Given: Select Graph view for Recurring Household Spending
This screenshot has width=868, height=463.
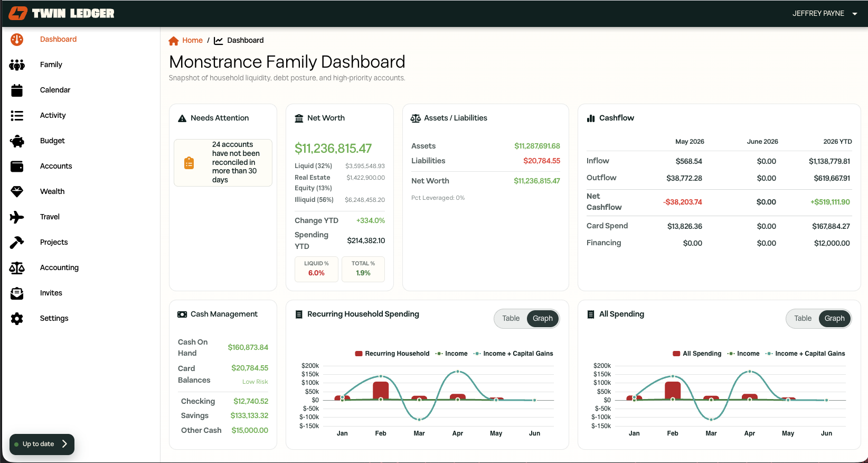Looking at the screenshot, I should pos(543,319).
